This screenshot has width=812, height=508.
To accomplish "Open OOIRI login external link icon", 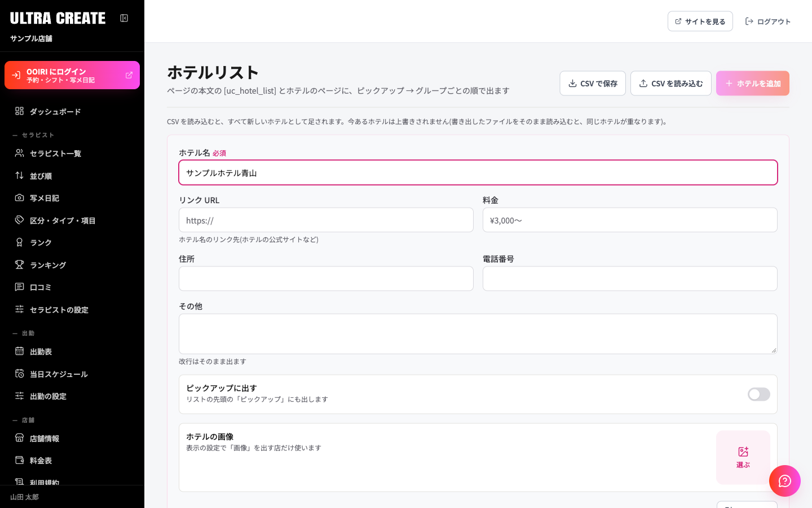I will [129, 75].
